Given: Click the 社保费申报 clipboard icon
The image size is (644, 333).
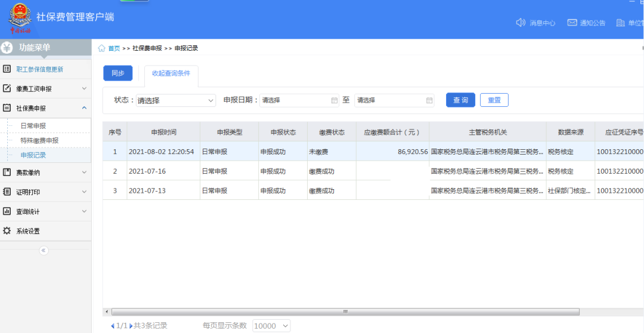Looking at the screenshot, I should [x=7, y=108].
